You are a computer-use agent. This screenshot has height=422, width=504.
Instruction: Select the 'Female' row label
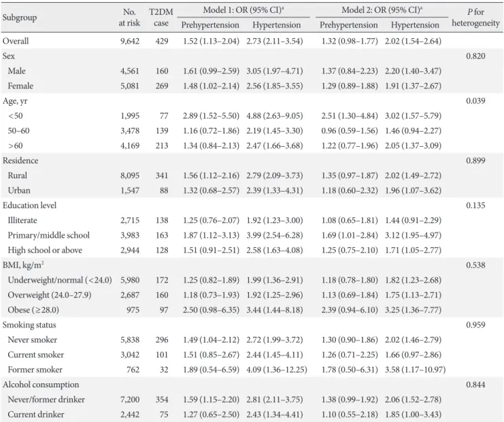[20, 86]
